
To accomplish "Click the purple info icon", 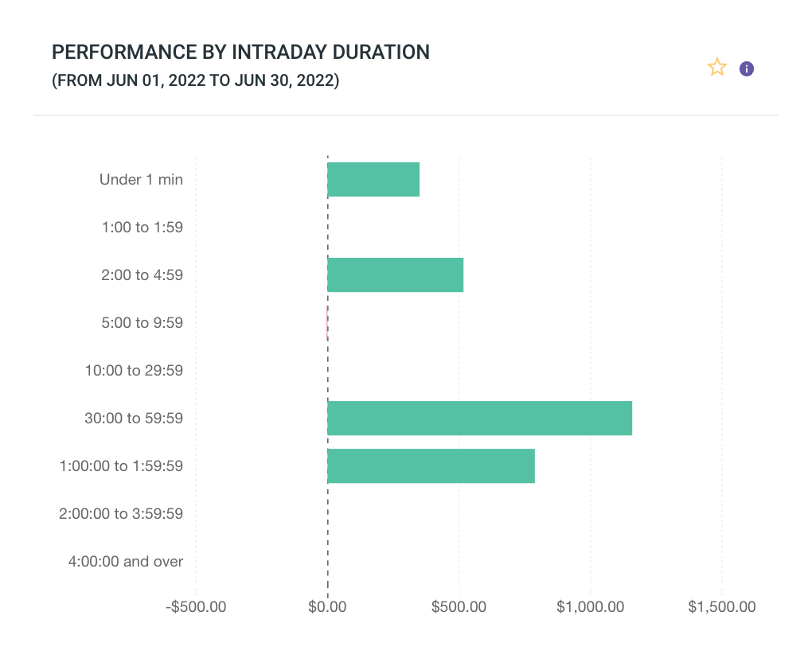I will (747, 68).
